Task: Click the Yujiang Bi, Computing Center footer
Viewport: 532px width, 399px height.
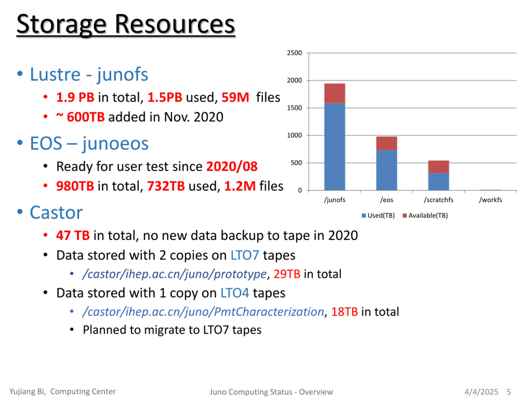Action: click(x=63, y=392)
